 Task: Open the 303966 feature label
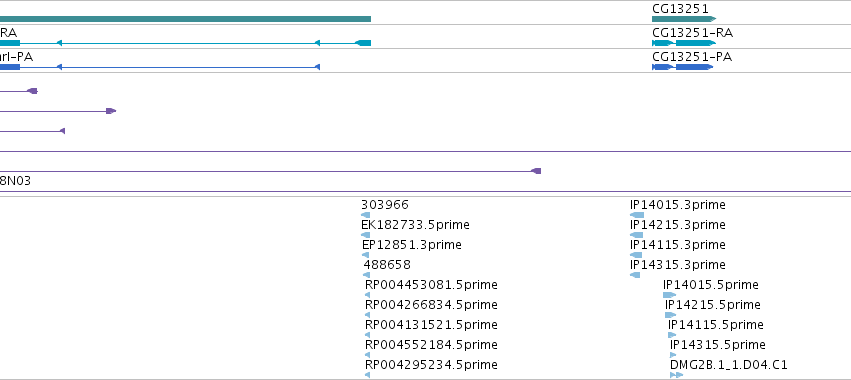point(385,205)
